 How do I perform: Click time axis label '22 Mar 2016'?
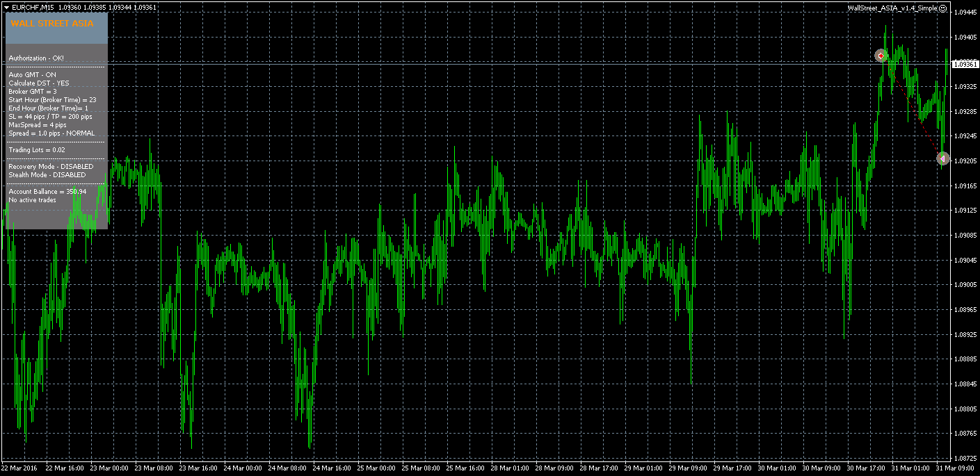coord(20,468)
